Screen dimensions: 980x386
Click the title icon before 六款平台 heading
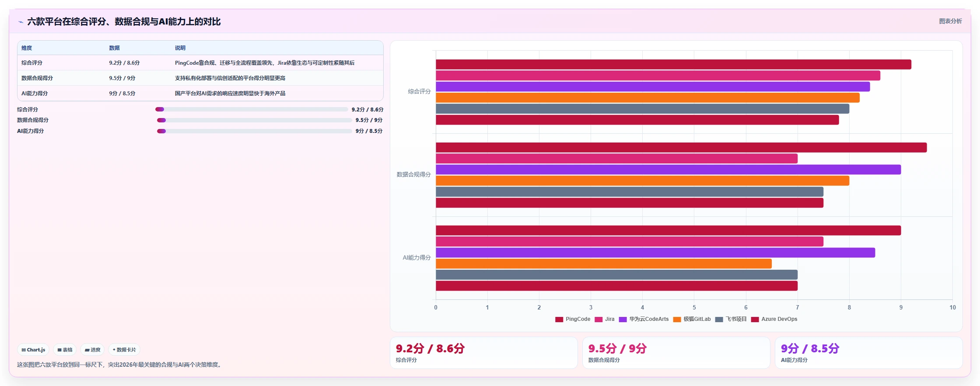click(21, 22)
